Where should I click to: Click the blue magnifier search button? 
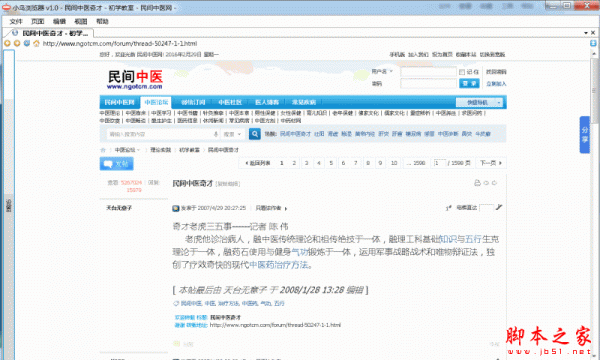click(254, 134)
